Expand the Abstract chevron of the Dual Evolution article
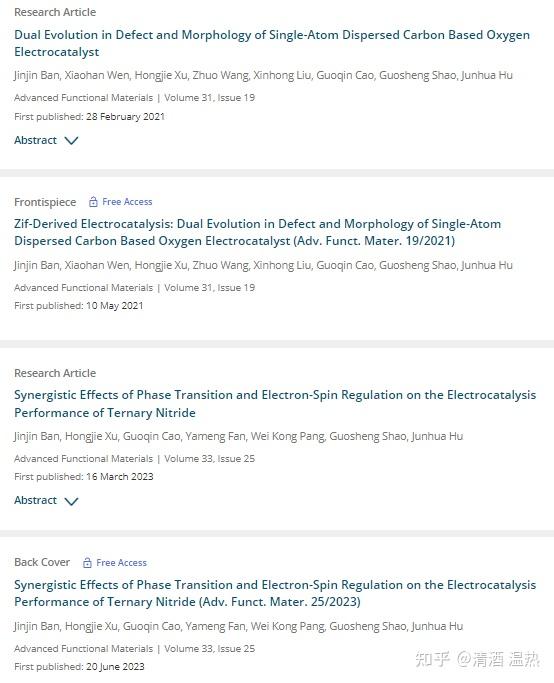Image resolution: width=554 pixels, height=683 pixels. coord(71,140)
